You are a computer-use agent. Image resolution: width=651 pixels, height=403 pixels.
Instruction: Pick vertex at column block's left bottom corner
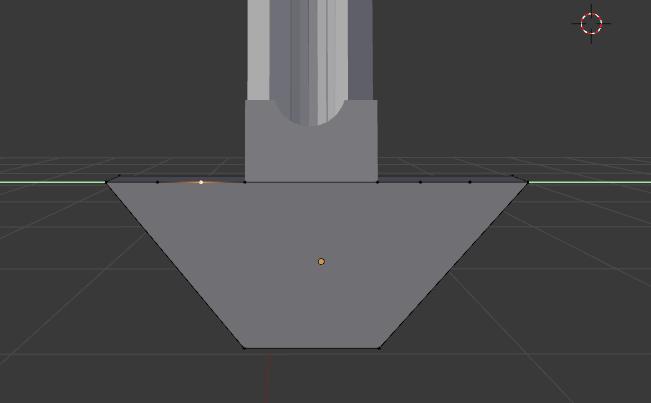(246, 182)
